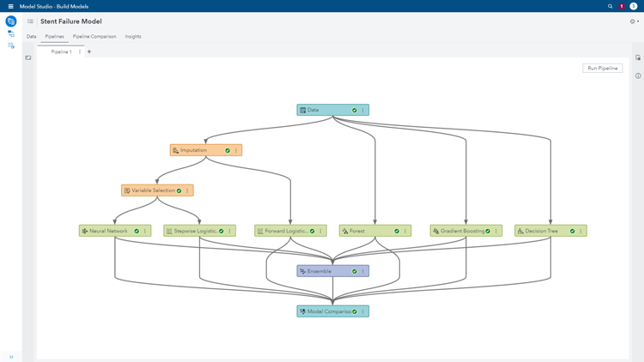644x362 pixels.
Task: Switch to the Insights tab
Action: pos(133,37)
